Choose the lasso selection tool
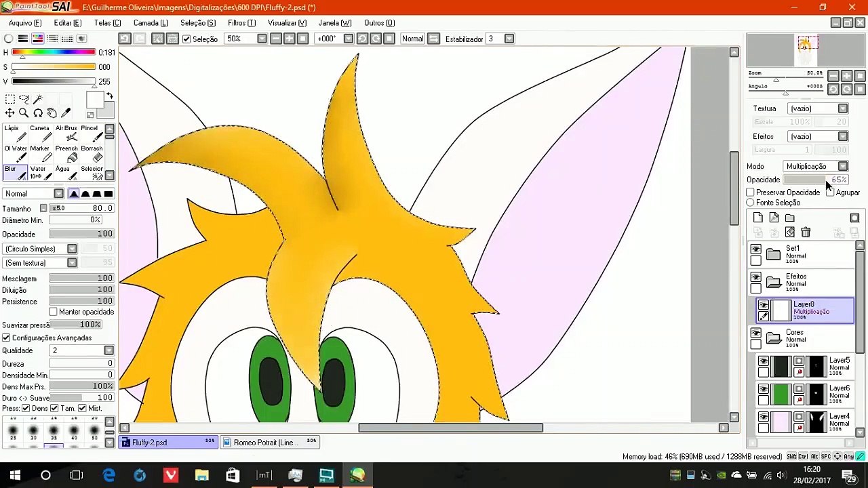868x488 pixels. pyautogui.click(x=24, y=100)
